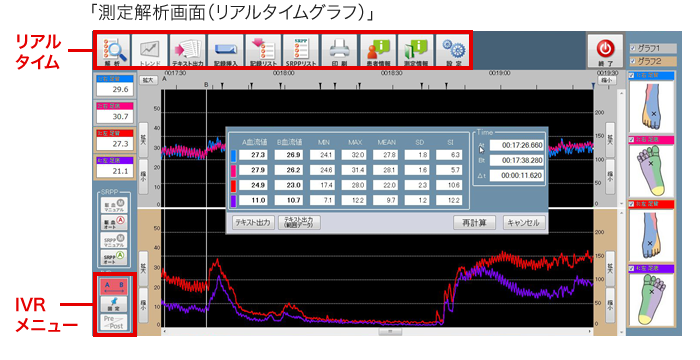Click the B cursor marker on timeline
700x360 pixels.
206,84
